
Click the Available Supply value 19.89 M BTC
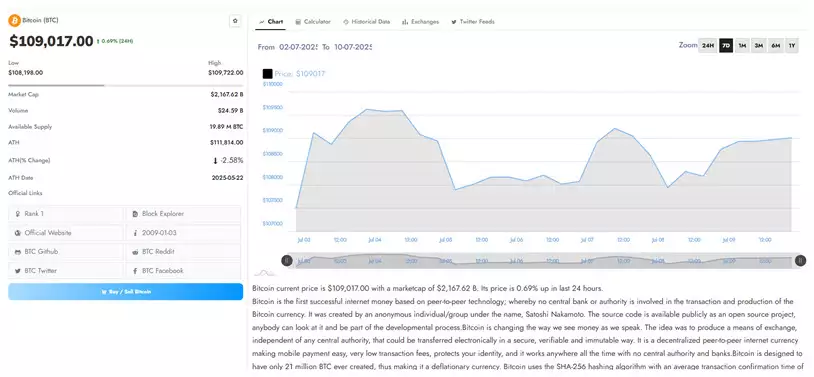click(x=226, y=127)
